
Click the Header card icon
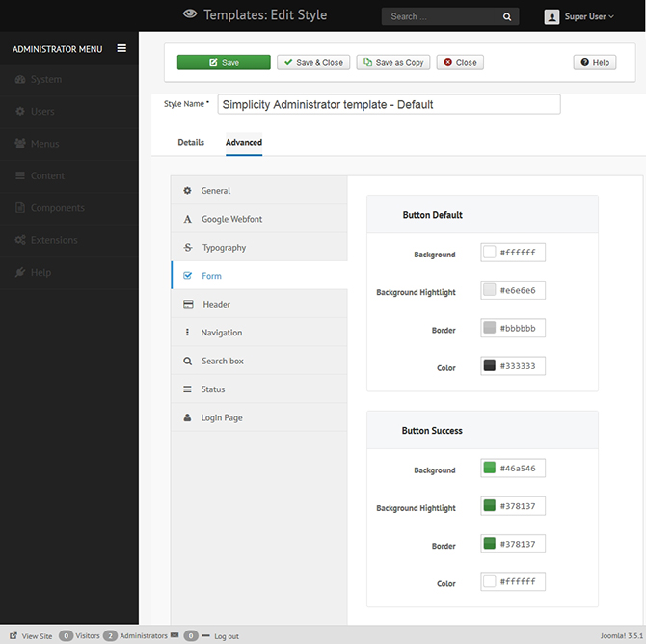click(188, 304)
